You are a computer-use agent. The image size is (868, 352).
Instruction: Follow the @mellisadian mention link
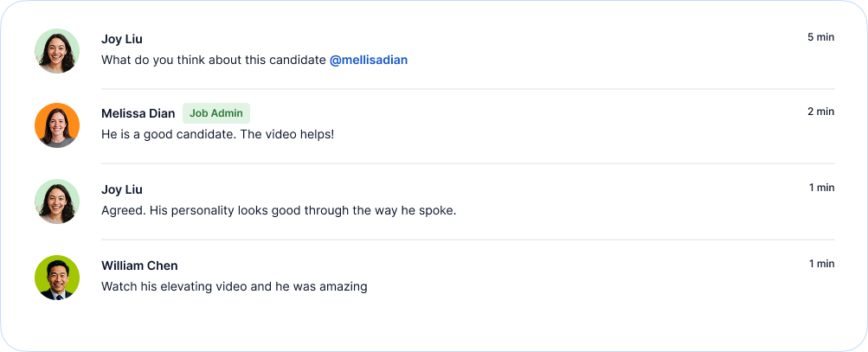[x=369, y=61]
